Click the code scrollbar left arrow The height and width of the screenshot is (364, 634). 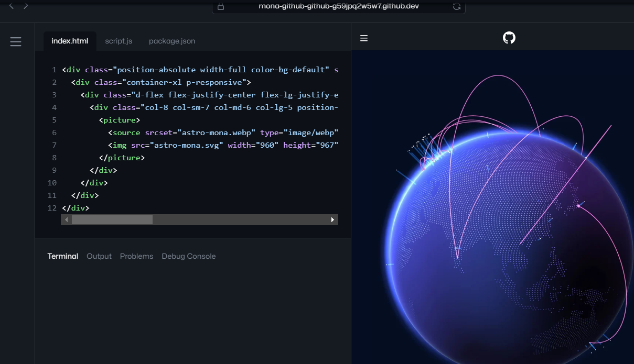[x=67, y=220]
